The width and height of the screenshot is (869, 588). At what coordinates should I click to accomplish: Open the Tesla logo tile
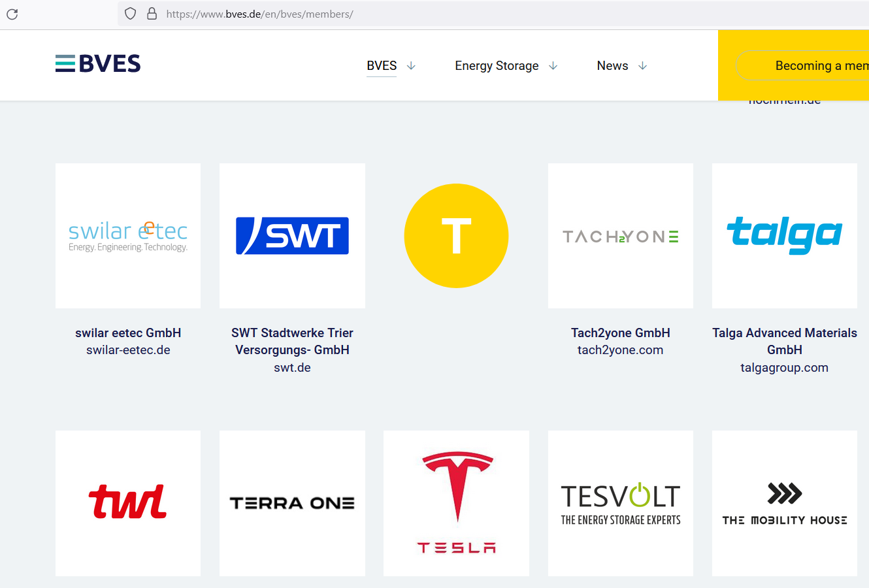(x=456, y=503)
